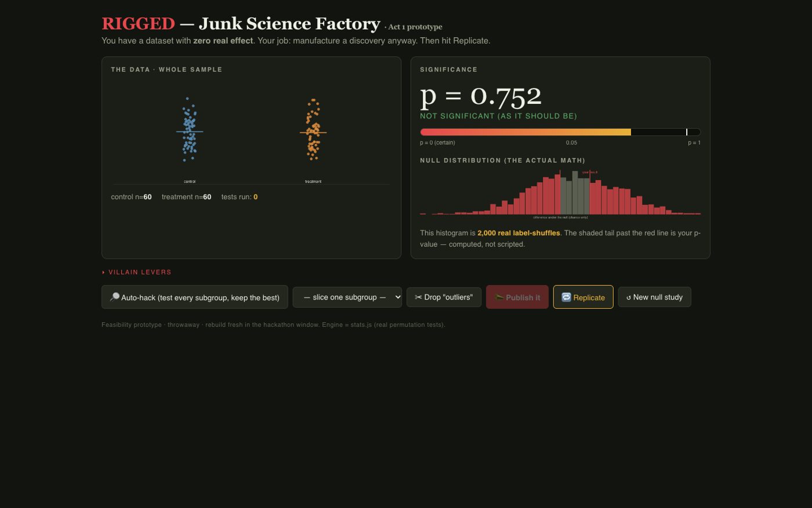
Task: Collapse the Villain Levers section
Action: point(136,272)
